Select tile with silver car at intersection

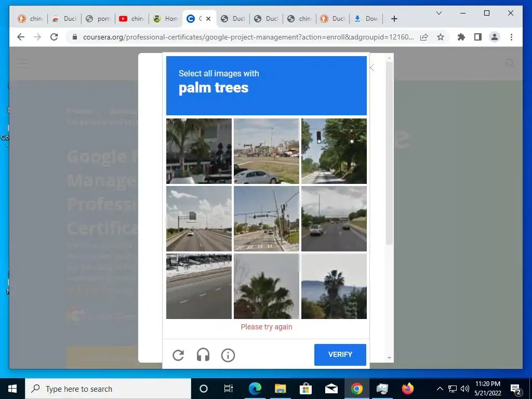(x=267, y=151)
